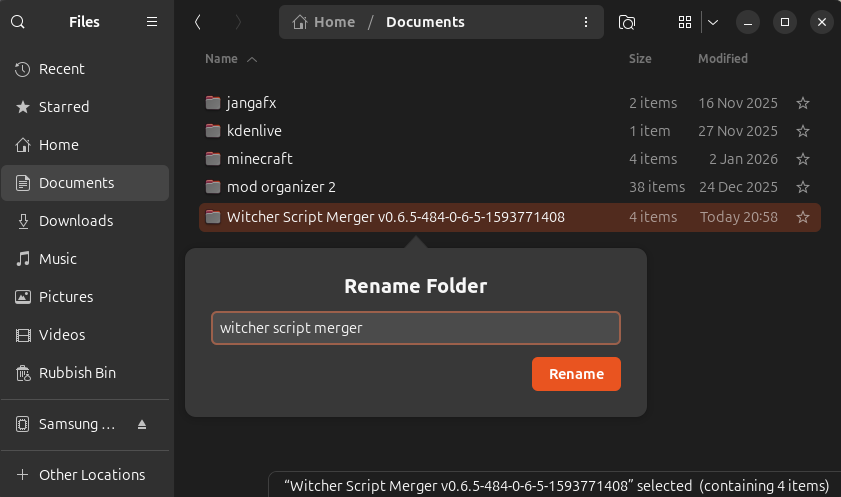
Task: Click the Rename button
Action: [x=576, y=374]
